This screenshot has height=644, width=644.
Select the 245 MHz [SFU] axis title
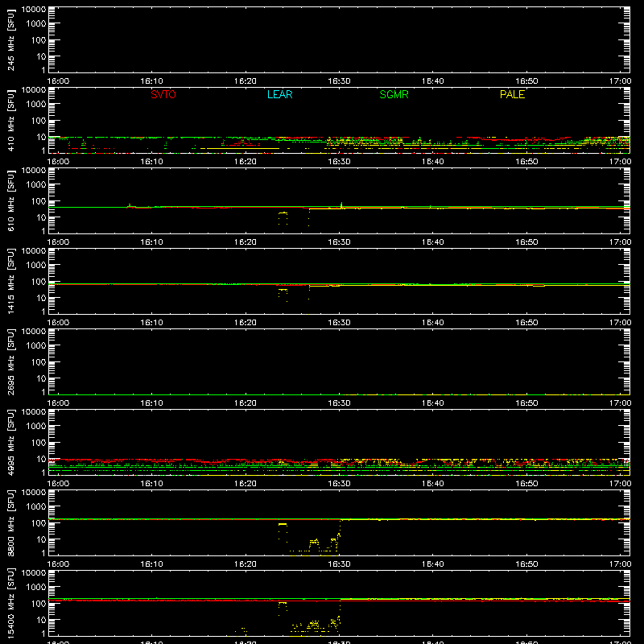(11, 39)
